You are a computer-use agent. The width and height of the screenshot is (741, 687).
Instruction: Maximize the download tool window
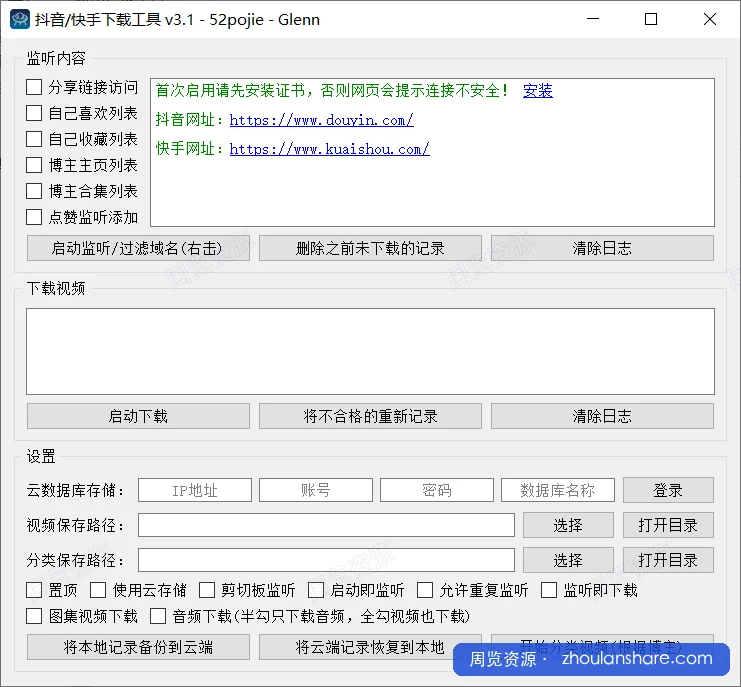click(651, 19)
